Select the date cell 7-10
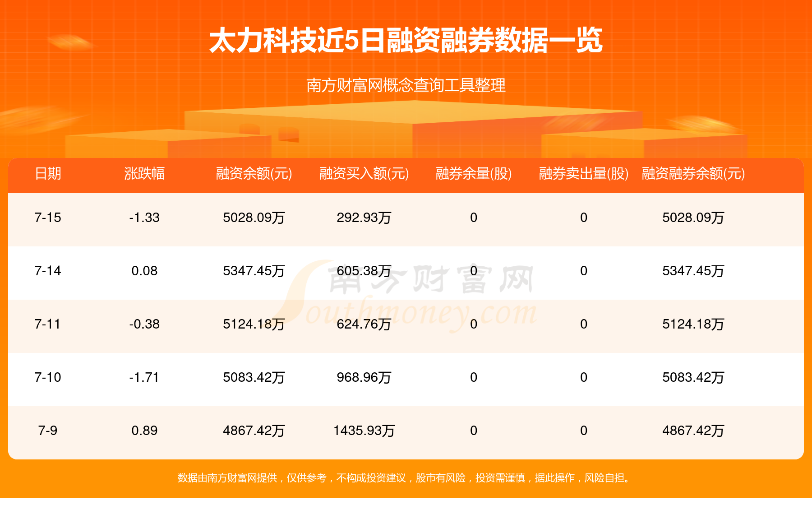The width and height of the screenshot is (812, 519). pyautogui.click(x=48, y=377)
